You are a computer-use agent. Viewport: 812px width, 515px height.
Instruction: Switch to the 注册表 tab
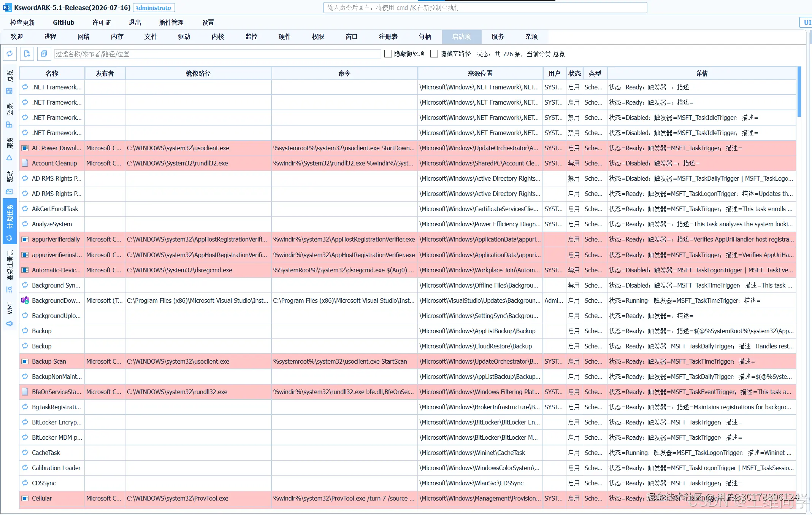click(388, 37)
